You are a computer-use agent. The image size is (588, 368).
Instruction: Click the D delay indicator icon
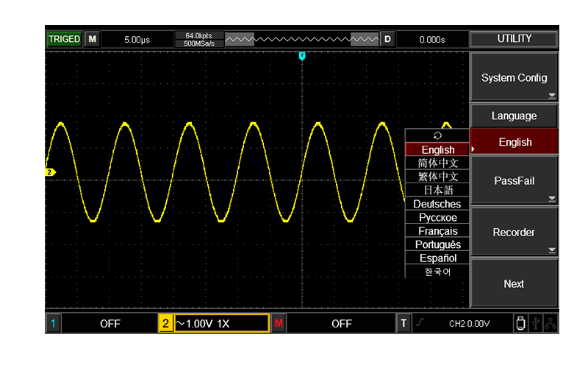click(387, 39)
